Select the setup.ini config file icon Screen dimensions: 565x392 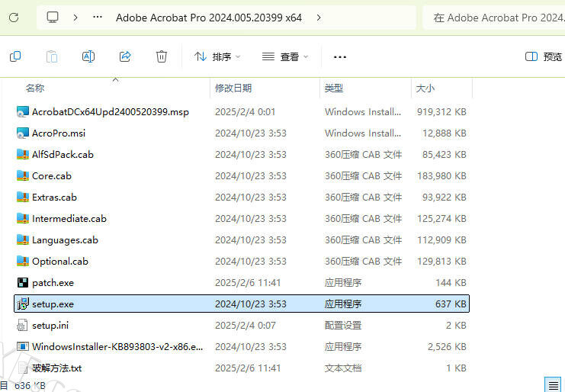[23, 326]
